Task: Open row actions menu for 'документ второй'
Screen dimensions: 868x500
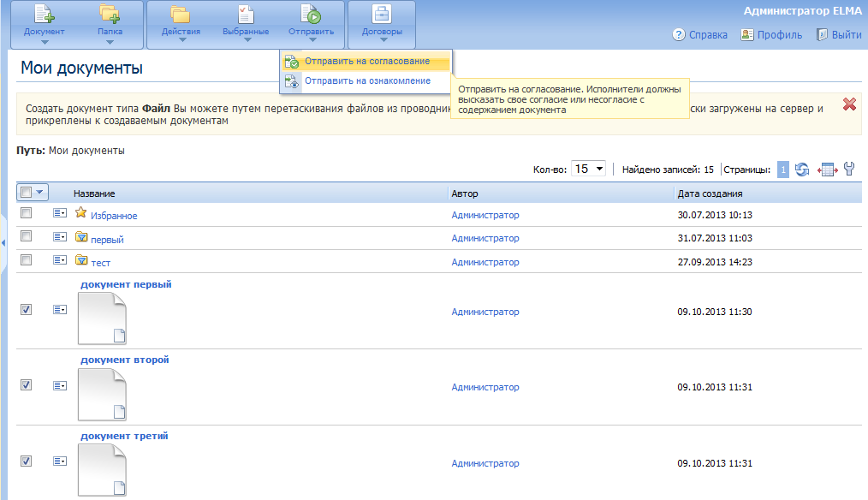Action: (x=60, y=386)
